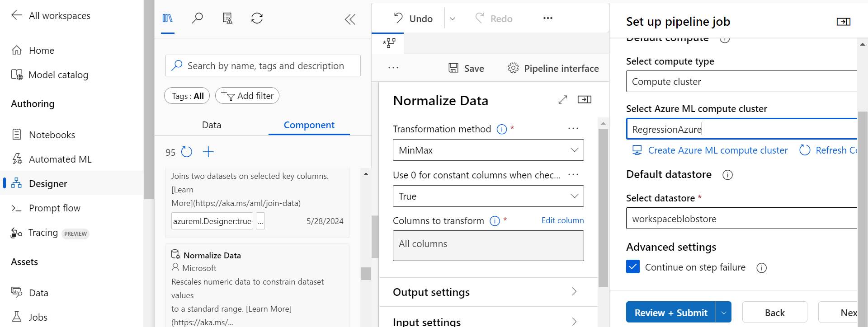Open Data under Assets

point(29,293)
